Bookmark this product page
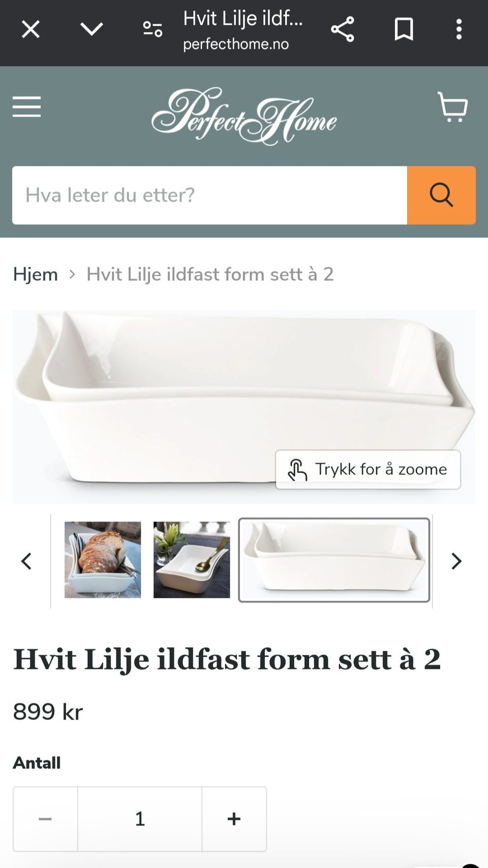This screenshot has height=868, width=488. pos(404,30)
